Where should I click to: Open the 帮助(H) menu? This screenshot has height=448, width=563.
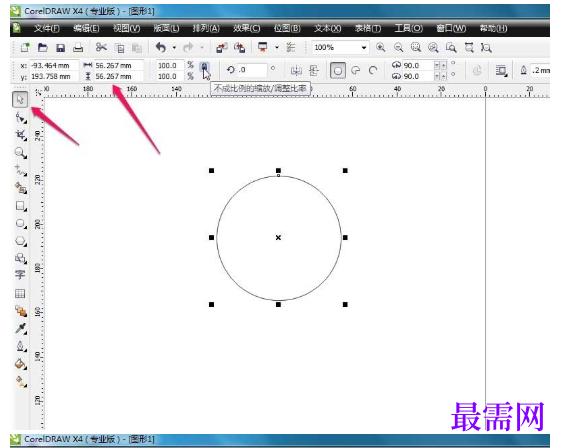(493, 28)
